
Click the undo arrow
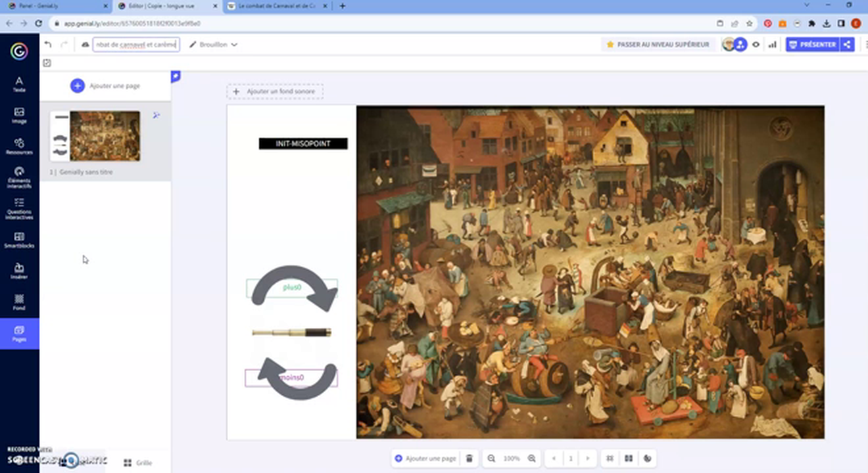[48, 45]
